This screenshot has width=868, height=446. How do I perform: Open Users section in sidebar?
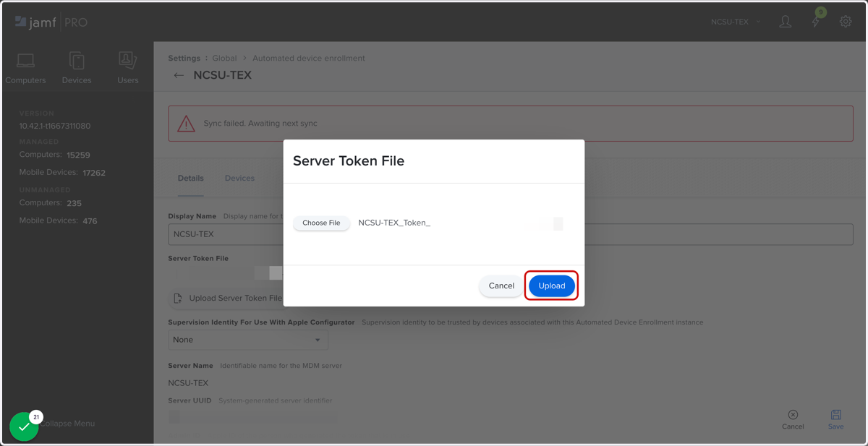tap(128, 69)
